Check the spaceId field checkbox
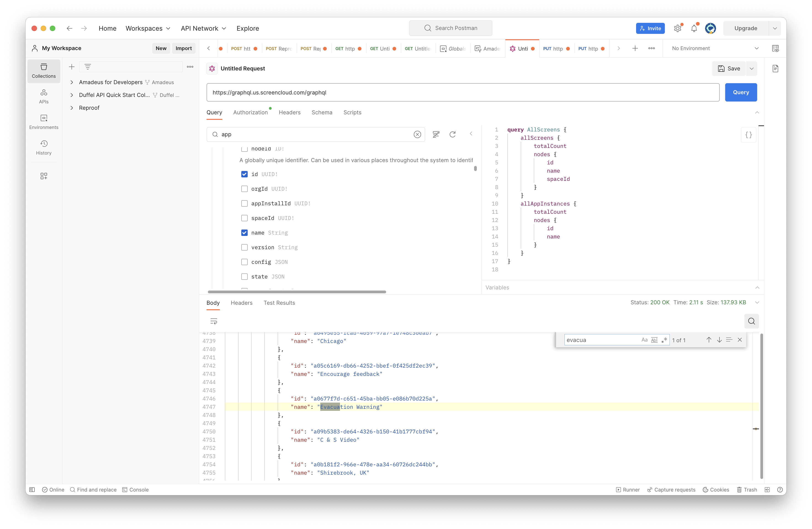Image resolution: width=812 pixels, height=529 pixels. pos(244,218)
